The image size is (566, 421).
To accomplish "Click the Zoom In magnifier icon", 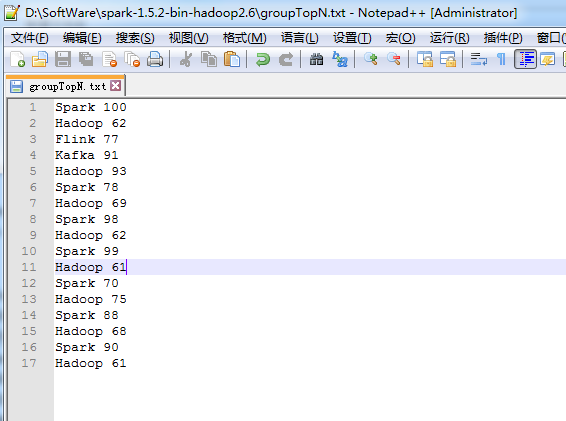I will pos(371,59).
